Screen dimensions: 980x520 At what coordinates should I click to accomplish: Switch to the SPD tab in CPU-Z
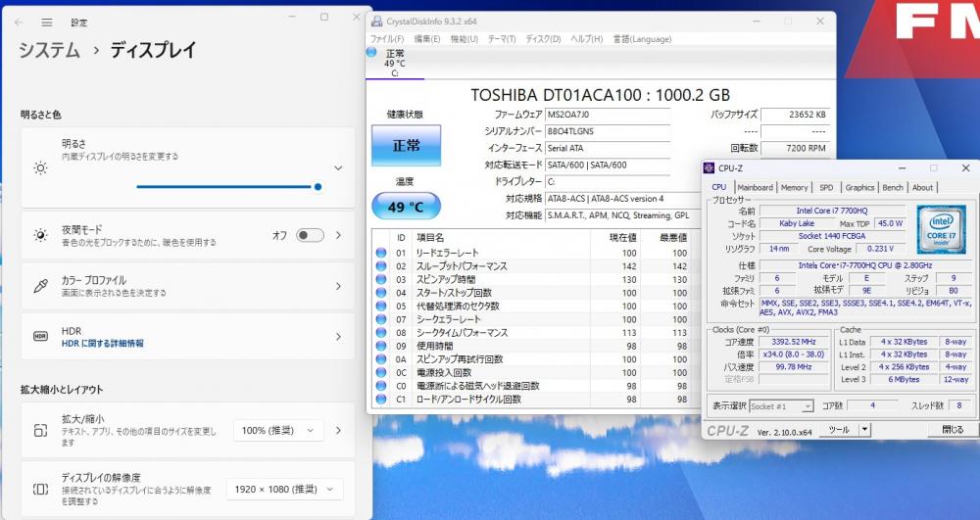pyautogui.click(x=826, y=187)
